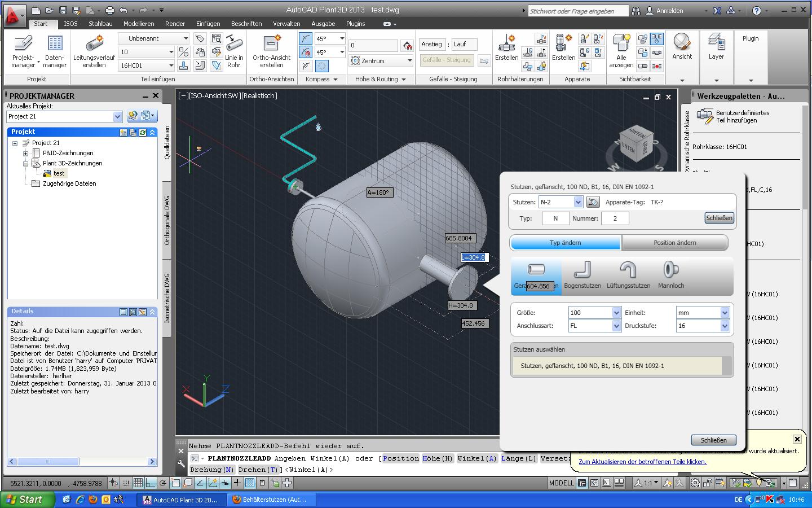
Task: Expand the P&ID-Zeichnungen tree node
Action: coord(25,154)
